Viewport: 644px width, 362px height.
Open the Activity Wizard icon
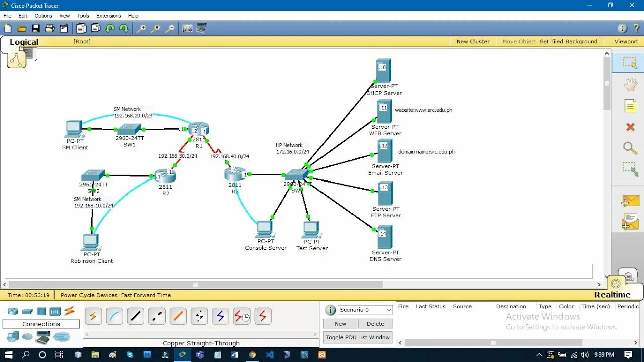click(64, 29)
